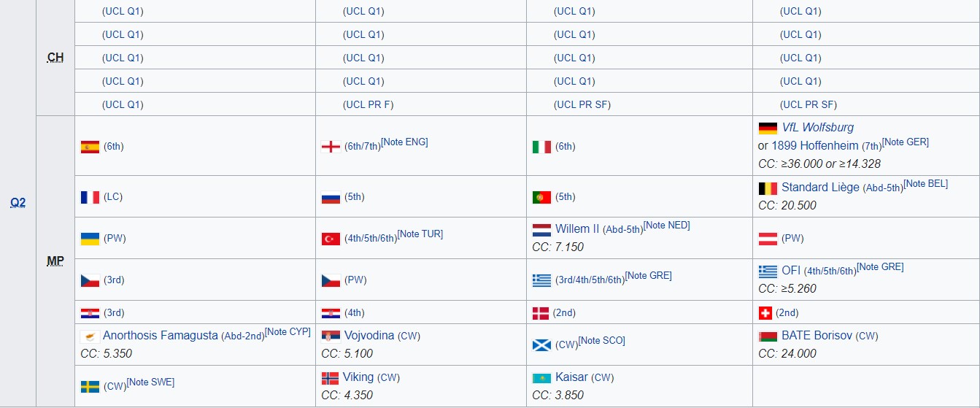Click the UCL PR F link
The image size is (980, 408).
(368, 104)
